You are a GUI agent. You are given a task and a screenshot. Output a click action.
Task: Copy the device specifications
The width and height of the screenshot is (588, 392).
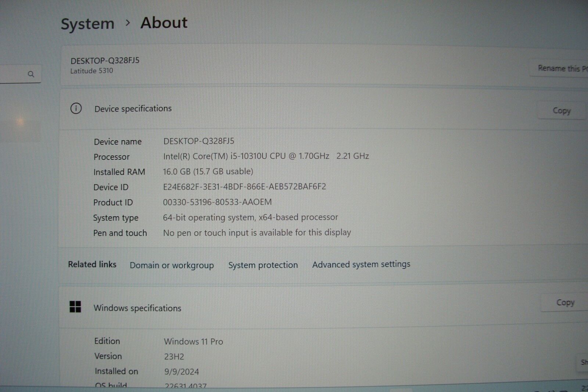(562, 111)
